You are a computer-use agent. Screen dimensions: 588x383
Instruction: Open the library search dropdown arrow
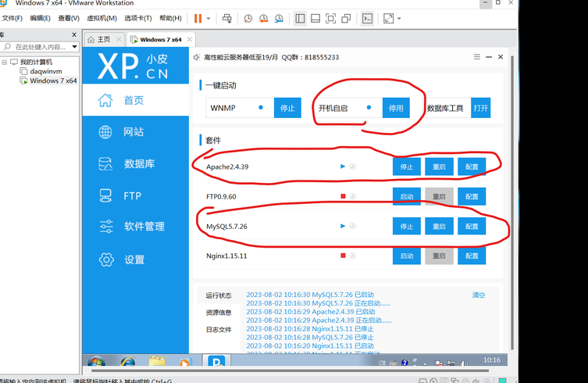tap(75, 47)
